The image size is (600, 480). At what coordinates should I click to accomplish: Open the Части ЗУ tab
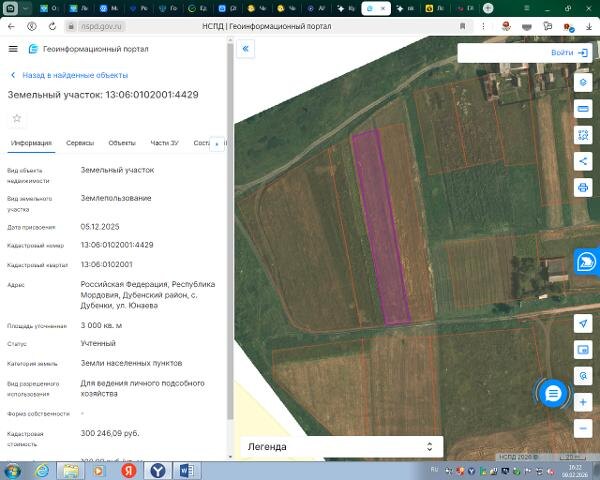pos(165,143)
